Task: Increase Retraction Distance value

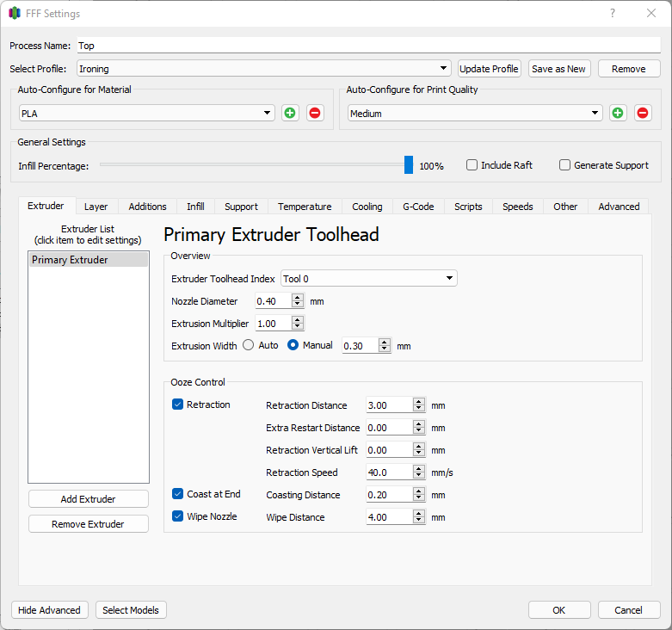Action: (x=419, y=402)
